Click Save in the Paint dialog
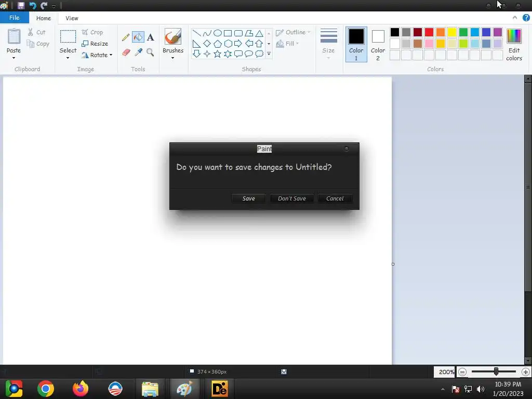 click(x=248, y=198)
